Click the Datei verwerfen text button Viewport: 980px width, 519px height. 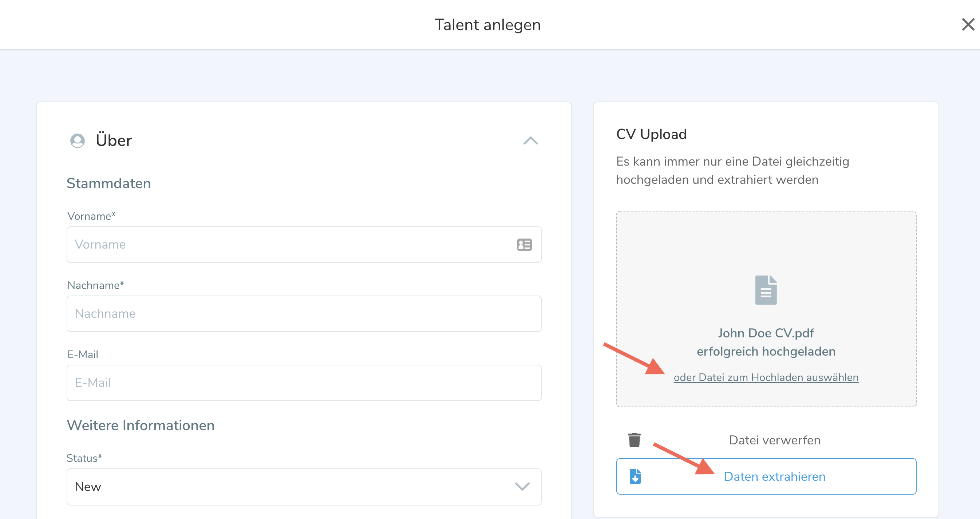point(775,440)
